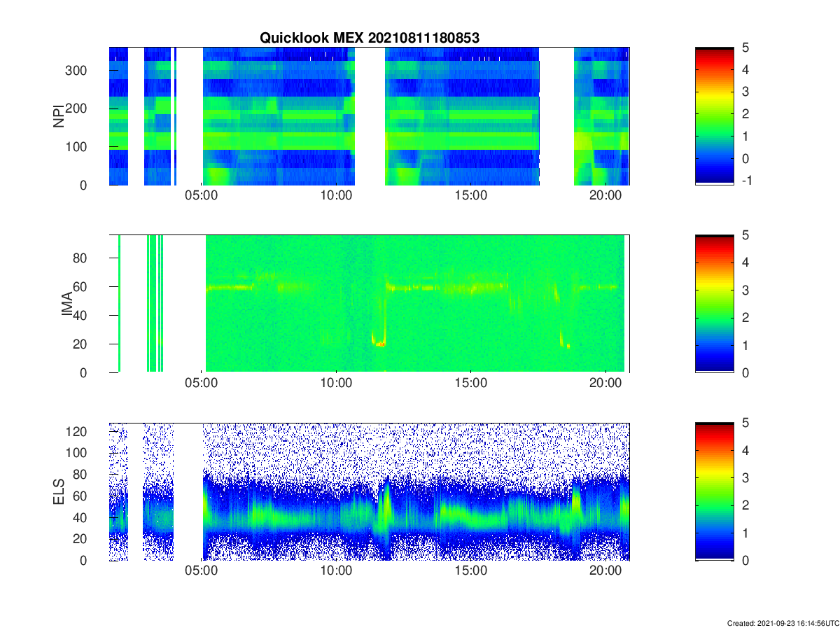This screenshot has height=630, width=840.
Task: Click the NPI panel color scale bar
Action: pos(714,115)
